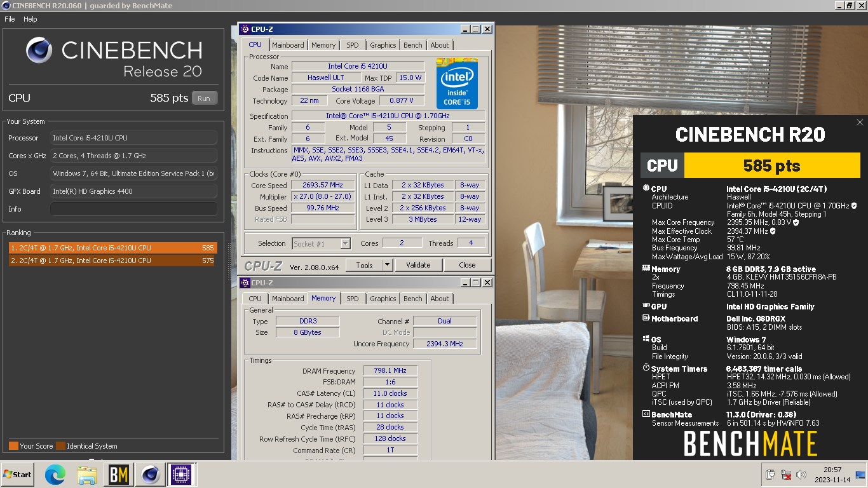Viewport: 868px width, 488px height.
Task: Switch to Memory tab in upper CPU-Z window
Action: pyautogui.click(x=323, y=45)
